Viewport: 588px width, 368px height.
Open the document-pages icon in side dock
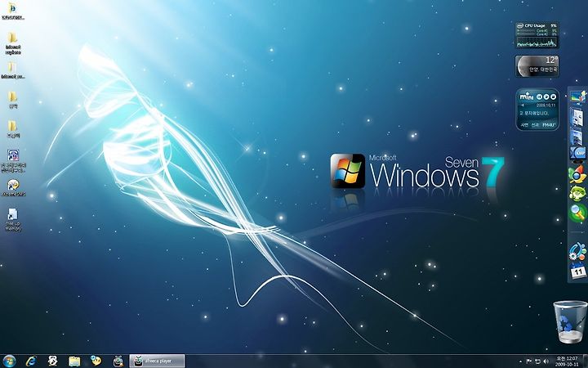(577, 116)
